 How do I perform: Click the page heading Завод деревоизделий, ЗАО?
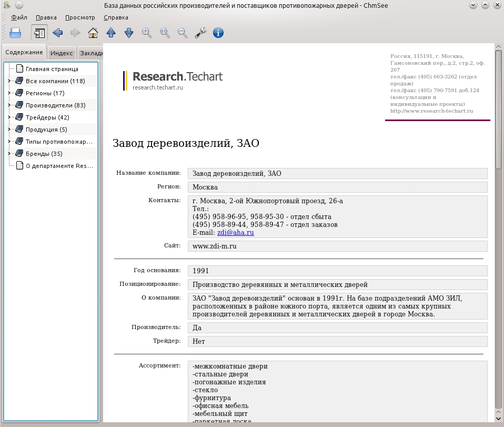(186, 143)
